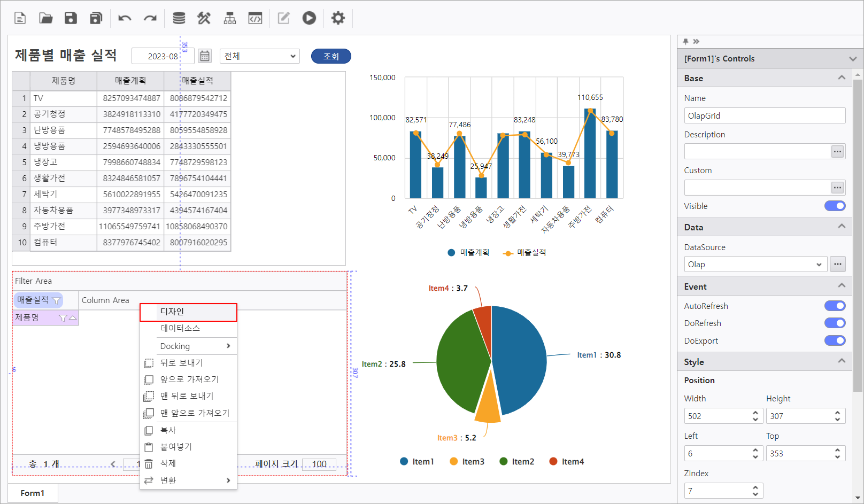This screenshot has width=864, height=504.
Task: Click the 페이지 크기 100 input
Action: [x=319, y=464]
